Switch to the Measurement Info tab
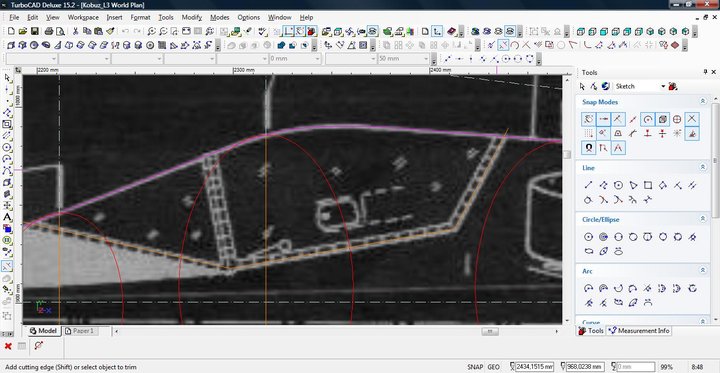 coord(640,331)
